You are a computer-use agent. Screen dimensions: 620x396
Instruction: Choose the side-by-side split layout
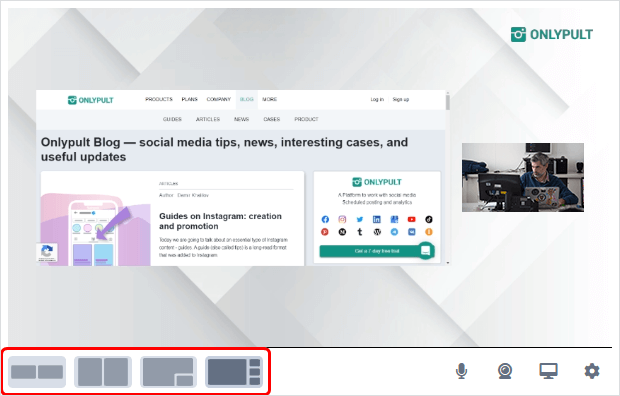coord(103,372)
